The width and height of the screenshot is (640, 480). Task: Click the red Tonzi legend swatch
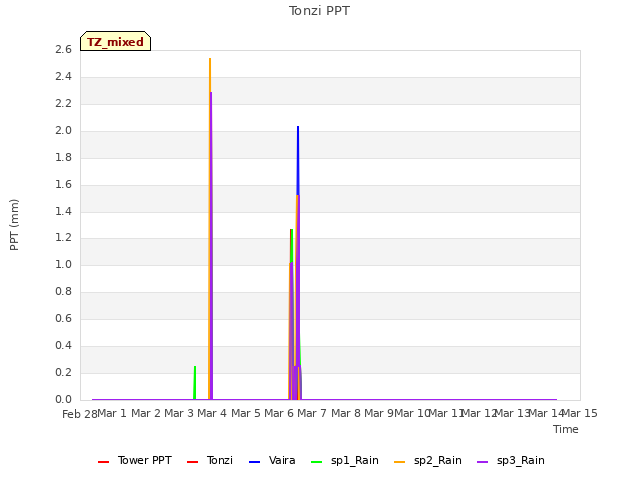coord(192,462)
